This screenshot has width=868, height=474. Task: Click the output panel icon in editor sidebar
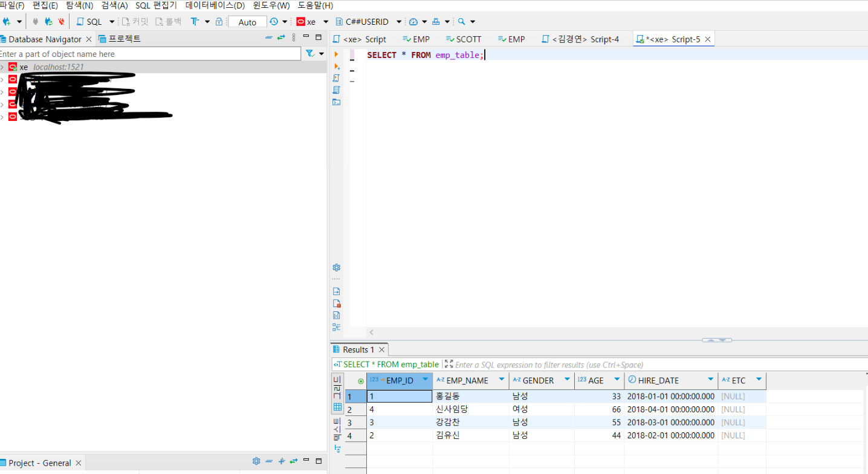337,291
